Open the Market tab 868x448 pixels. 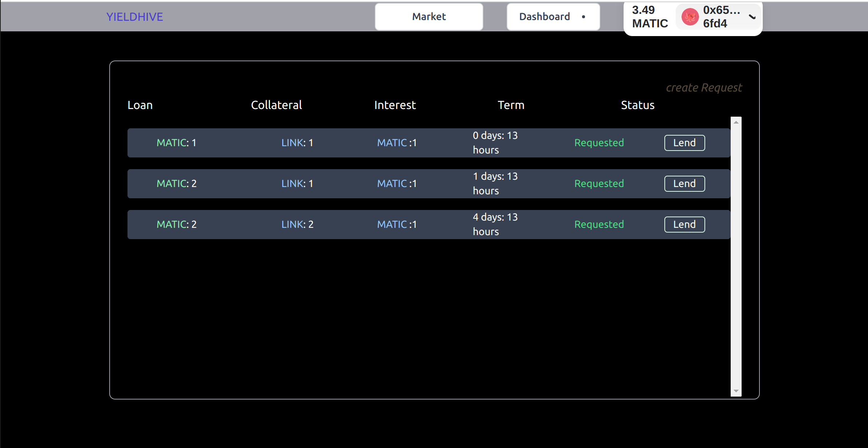pos(429,17)
